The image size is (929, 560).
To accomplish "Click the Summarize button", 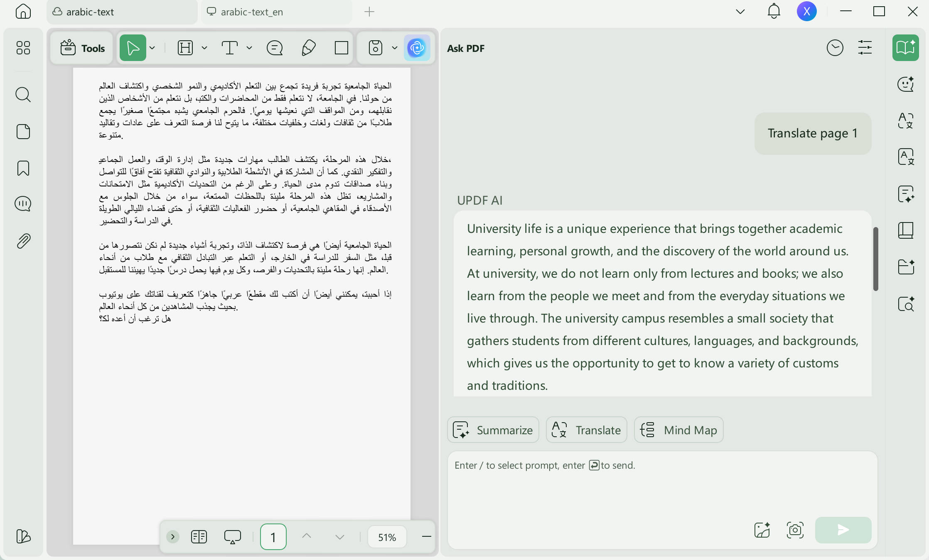I will (493, 430).
